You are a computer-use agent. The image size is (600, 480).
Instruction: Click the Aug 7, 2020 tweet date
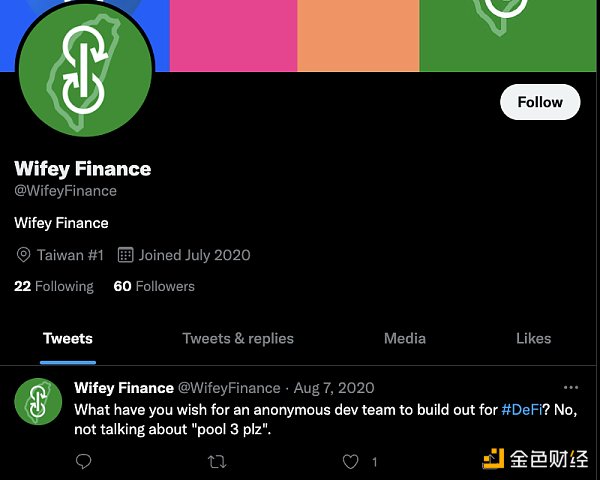pyautogui.click(x=335, y=388)
